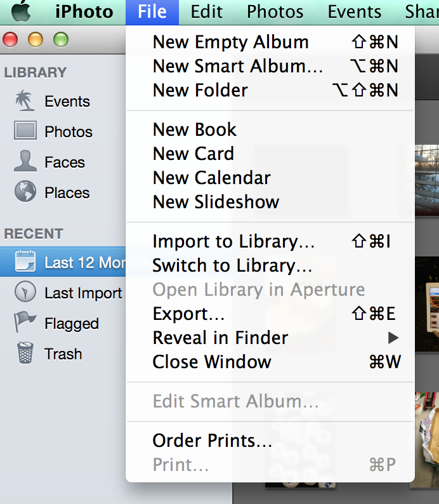Close the open File menu
Screen dimensions: 439x504
pyautogui.click(x=152, y=12)
